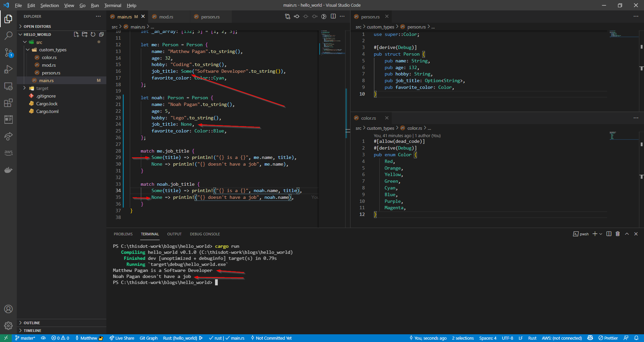Open the Explorer more actions menu
The height and width of the screenshot is (342, 644).
click(98, 16)
